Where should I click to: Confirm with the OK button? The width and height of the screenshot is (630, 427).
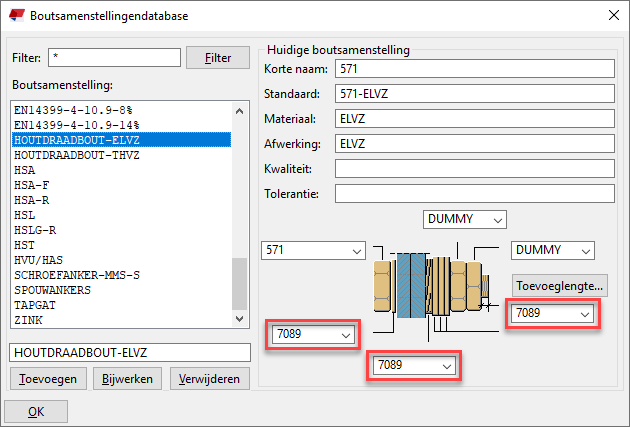36,411
